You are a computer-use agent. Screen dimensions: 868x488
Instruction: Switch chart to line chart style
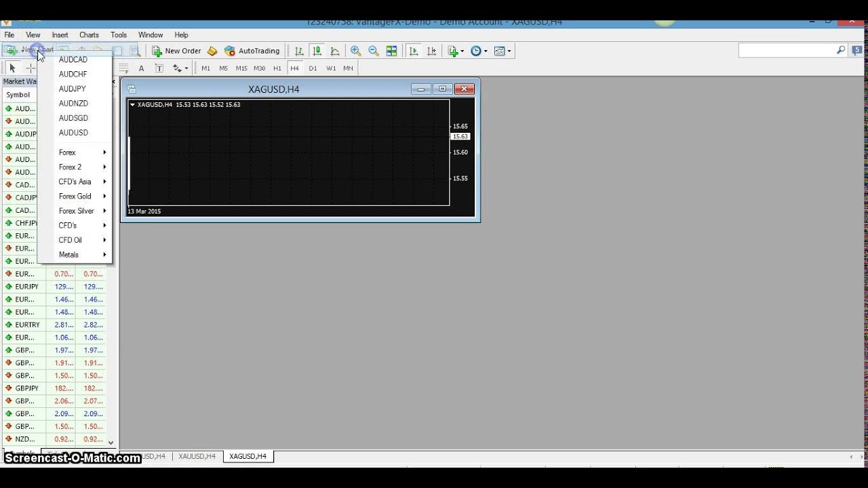335,51
